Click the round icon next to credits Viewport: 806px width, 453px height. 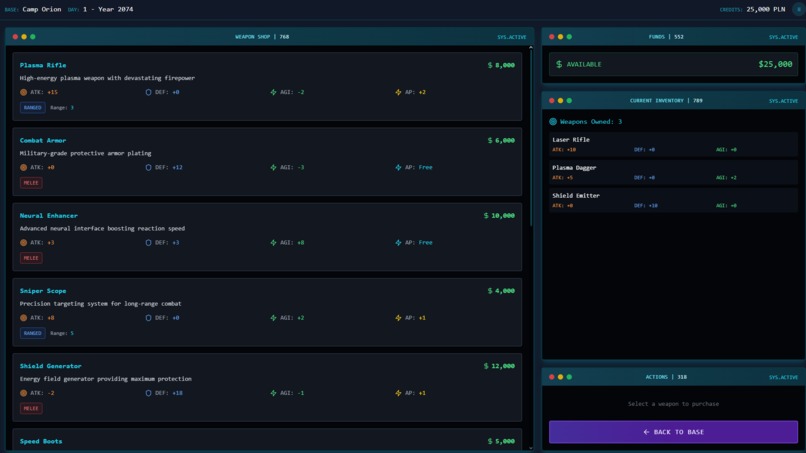[x=798, y=9]
